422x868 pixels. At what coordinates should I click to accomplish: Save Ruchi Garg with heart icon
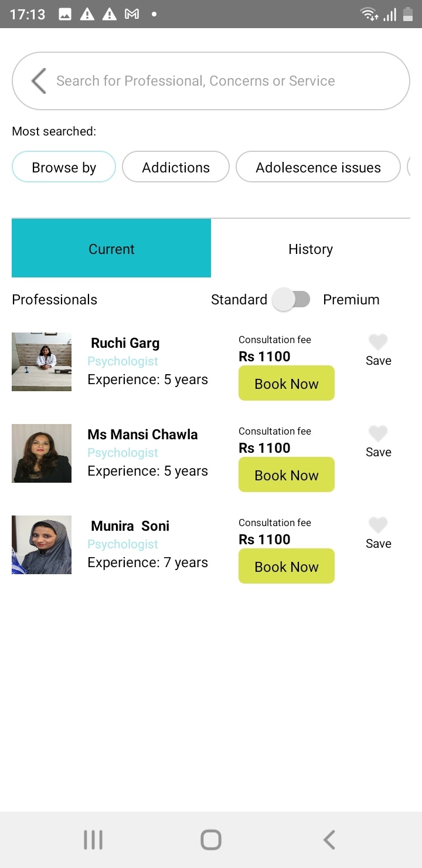(x=378, y=342)
